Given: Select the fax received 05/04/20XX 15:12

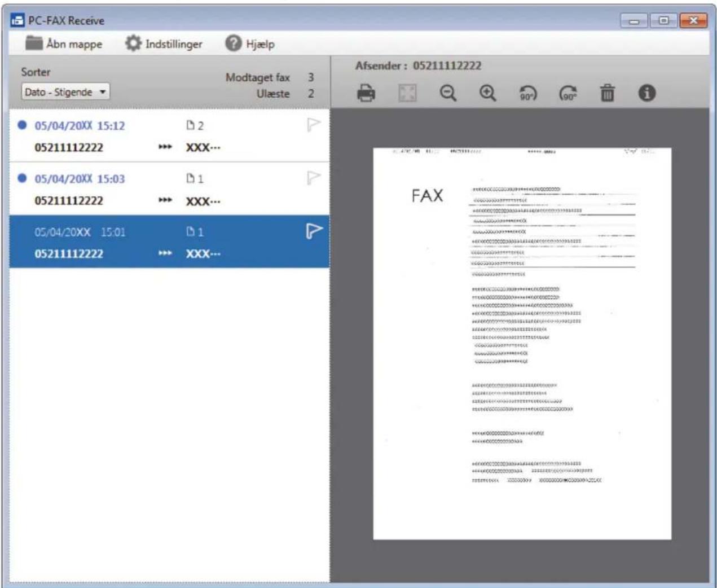Looking at the screenshot, I should (x=169, y=136).
